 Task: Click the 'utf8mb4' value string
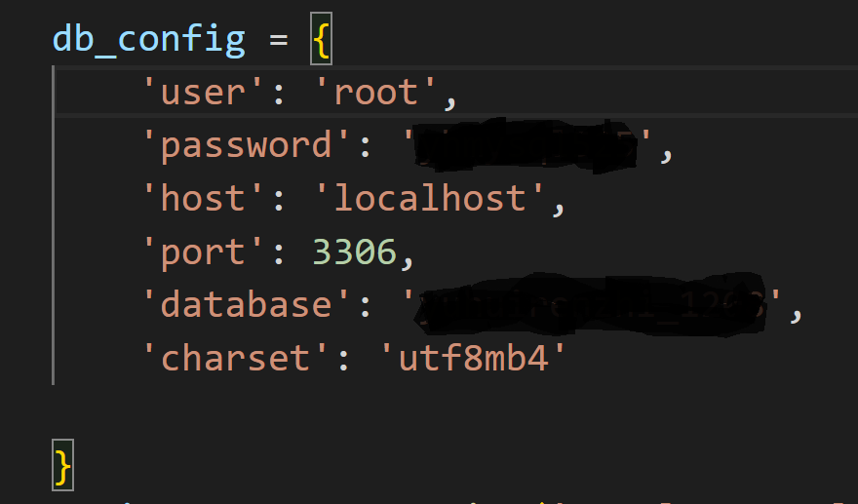[473, 359]
